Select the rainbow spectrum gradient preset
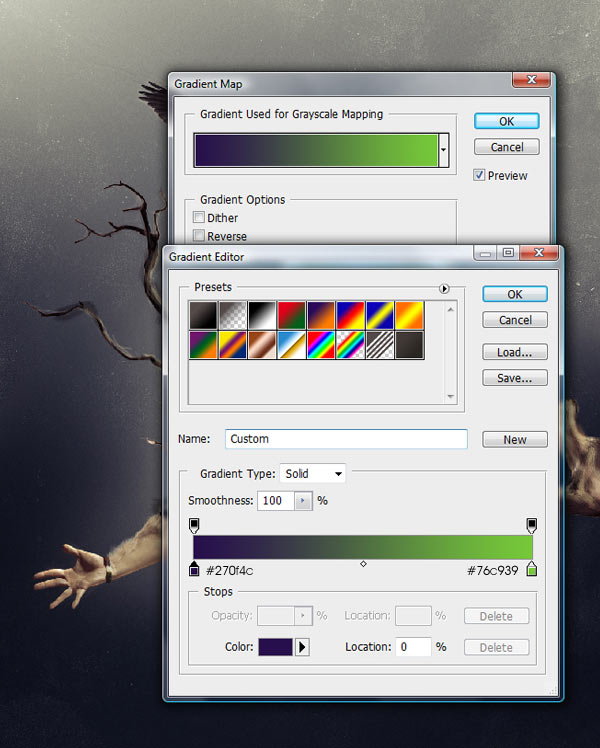This screenshot has width=600, height=748. [x=321, y=345]
